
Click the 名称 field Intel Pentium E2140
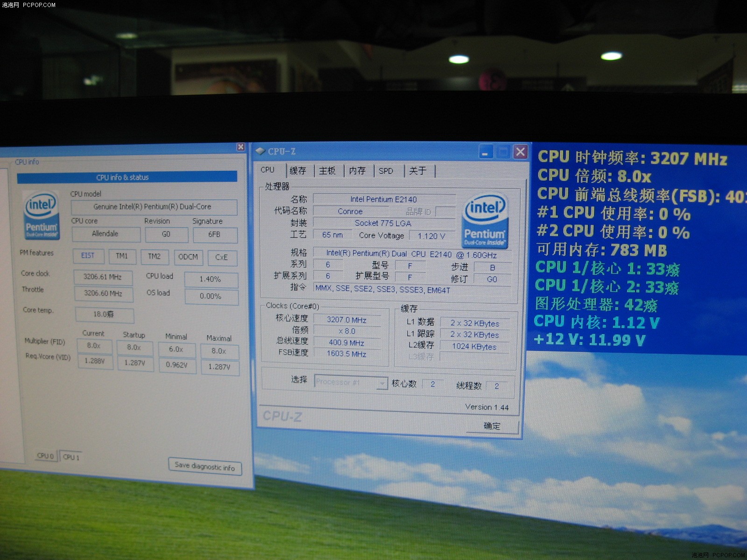(x=384, y=199)
